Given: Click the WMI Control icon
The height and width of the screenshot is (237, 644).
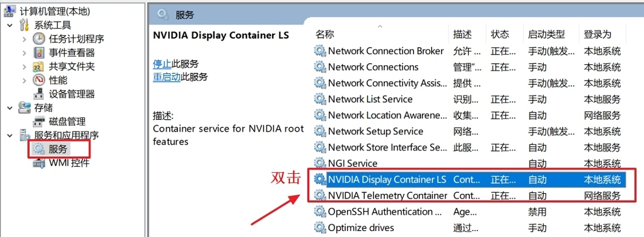Looking at the screenshot, I should [x=39, y=163].
